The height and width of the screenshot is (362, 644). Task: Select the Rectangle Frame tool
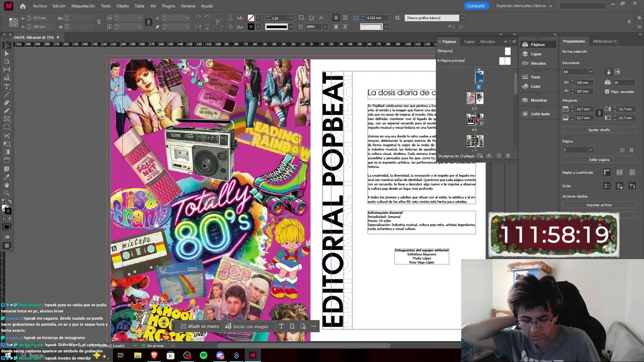pos(7,119)
